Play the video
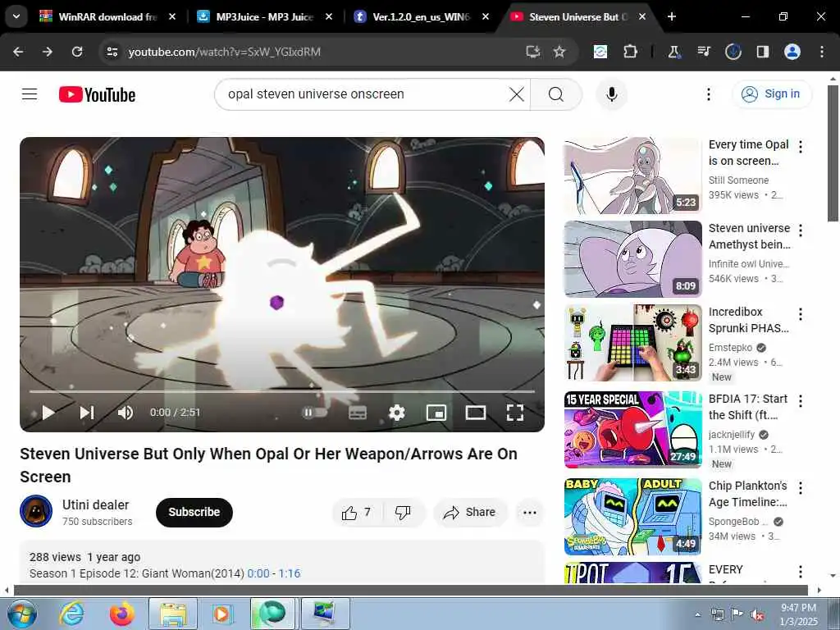 [48, 413]
